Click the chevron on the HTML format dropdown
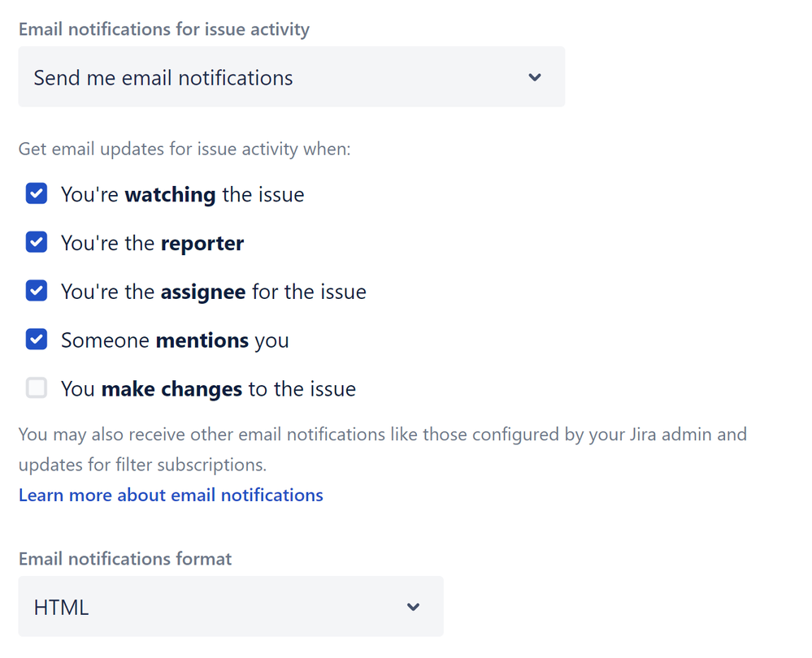The height and width of the screenshot is (658, 812). click(x=413, y=606)
